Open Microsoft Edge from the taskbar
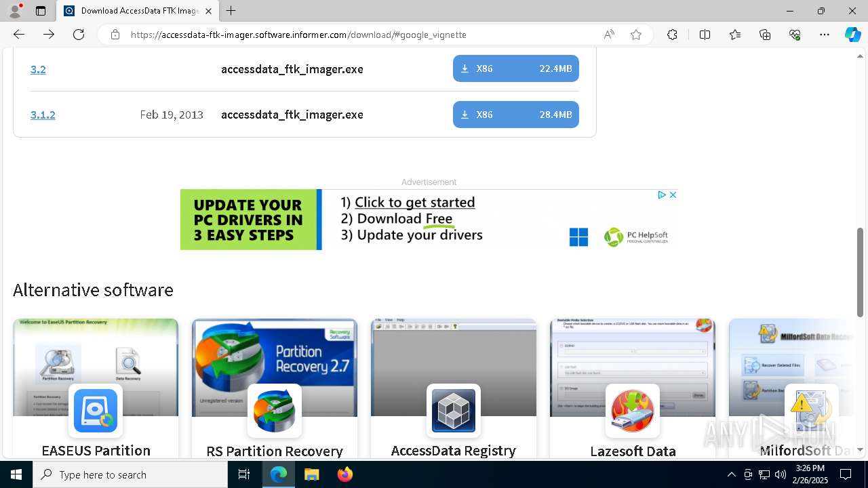The width and height of the screenshot is (868, 488). [279, 474]
